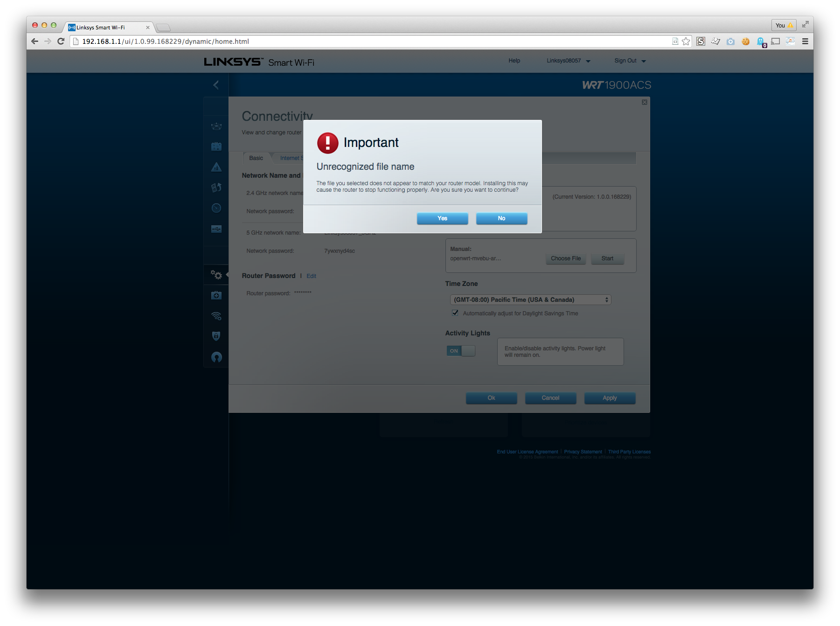Image resolution: width=840 pixels, height=626 pixels.
Task: Collapse the sidebar with the back chevron
Action: tap(216, 85)
